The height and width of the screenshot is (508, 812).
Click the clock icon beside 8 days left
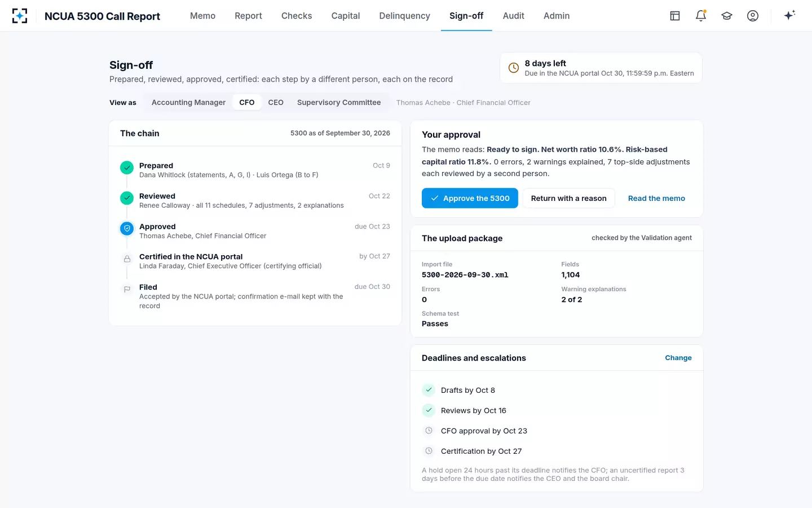(x=514, y=68)
